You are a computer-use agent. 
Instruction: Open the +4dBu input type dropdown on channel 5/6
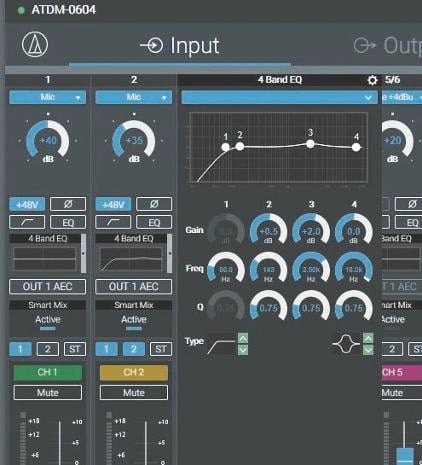[x=402, y=97]
